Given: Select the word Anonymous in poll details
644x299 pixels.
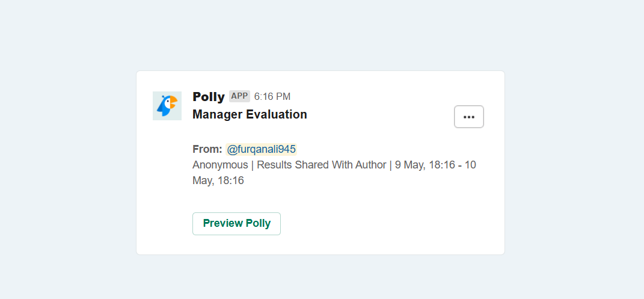Looking at the screenshot, I should click(x=220, y=165).
